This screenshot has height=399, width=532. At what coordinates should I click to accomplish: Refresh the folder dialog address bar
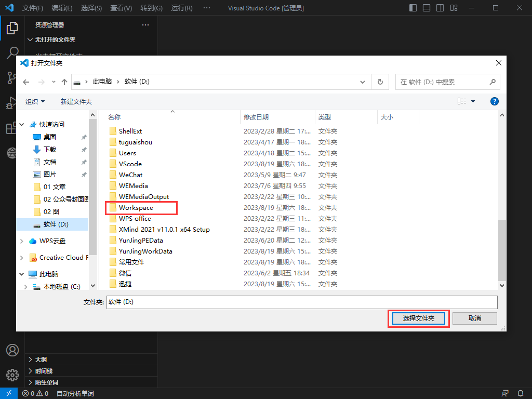[380, 82]
